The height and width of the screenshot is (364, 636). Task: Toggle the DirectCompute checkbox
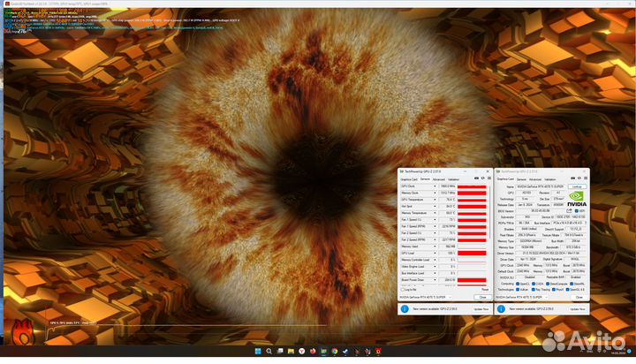(x=548, y=284)
